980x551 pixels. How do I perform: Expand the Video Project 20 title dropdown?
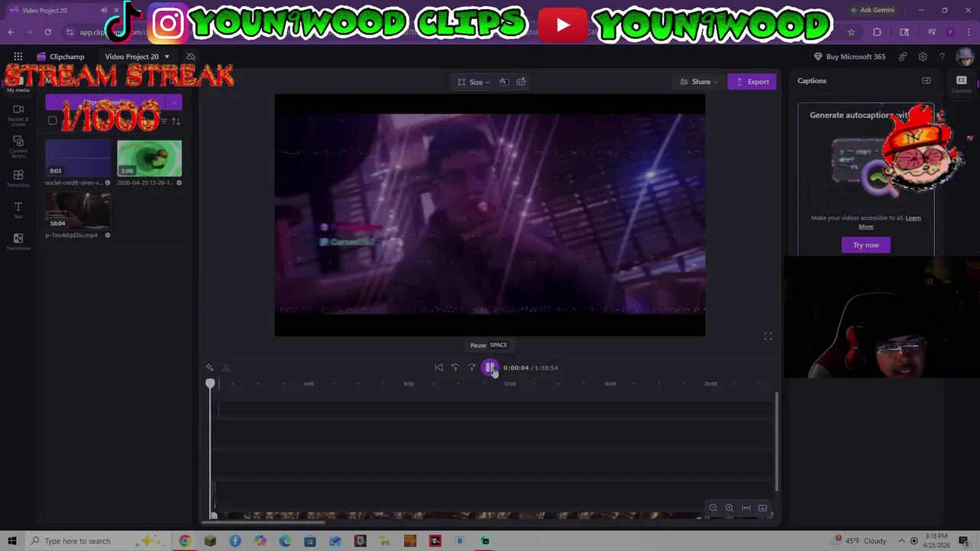coord(166,57)
